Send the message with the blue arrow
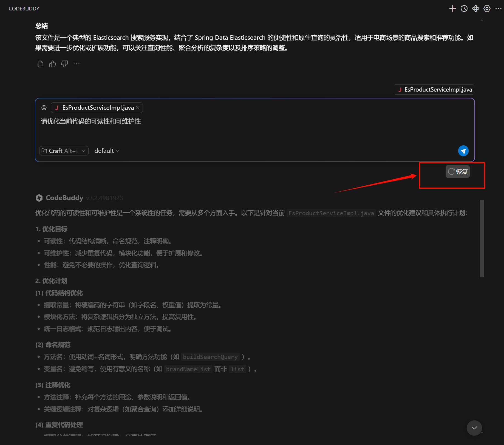 click(463, 151)
